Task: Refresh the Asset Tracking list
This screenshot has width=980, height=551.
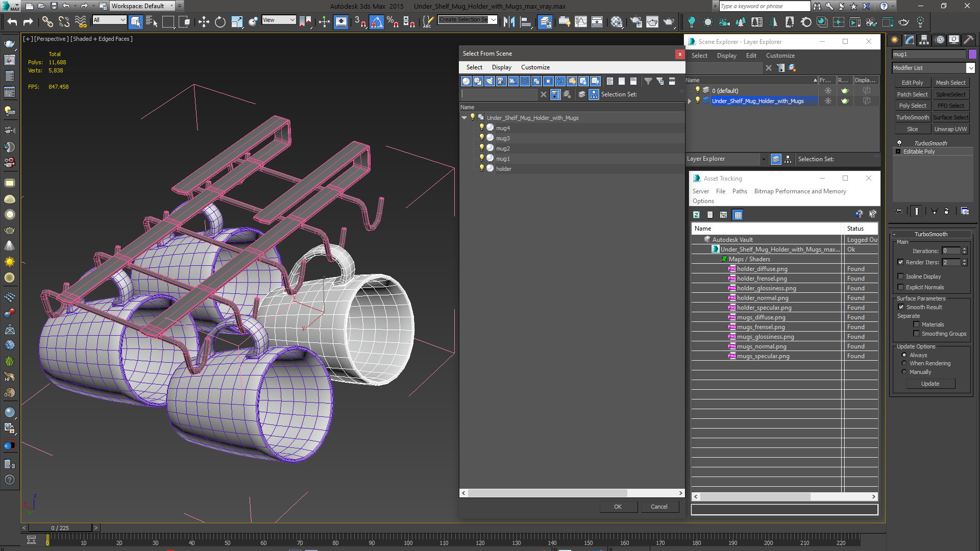Action: pyautogui.click(x=696, y=215)
